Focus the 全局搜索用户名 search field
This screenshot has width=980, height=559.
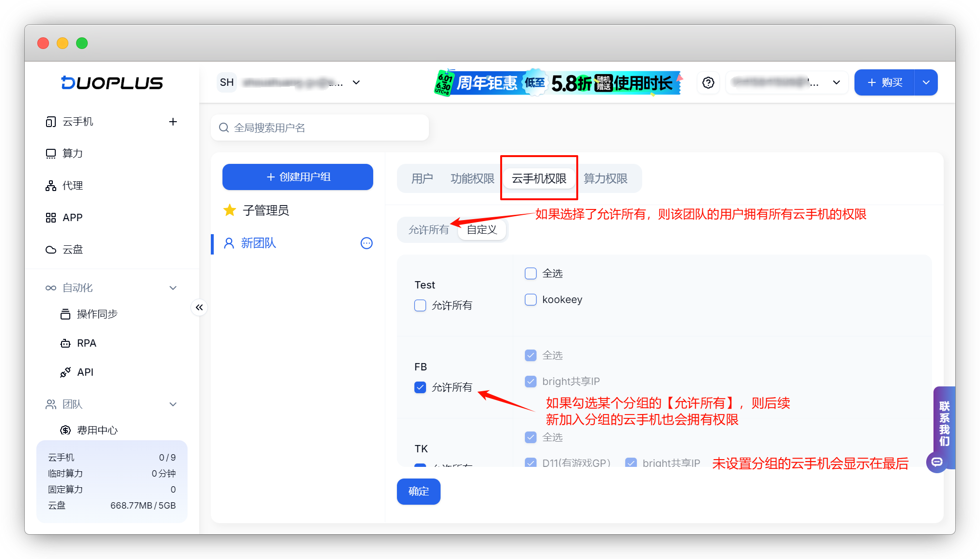pyautogui.click(x=320, y=128)
